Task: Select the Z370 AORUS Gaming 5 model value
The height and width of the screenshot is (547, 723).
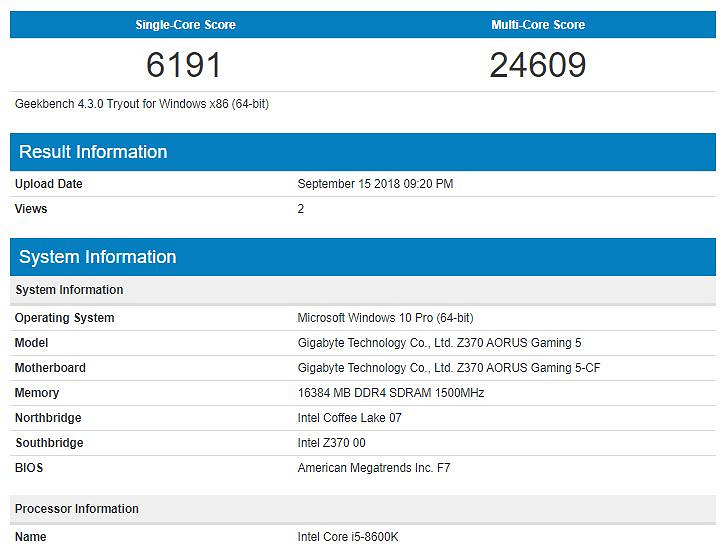Action: tap(439, 343)
